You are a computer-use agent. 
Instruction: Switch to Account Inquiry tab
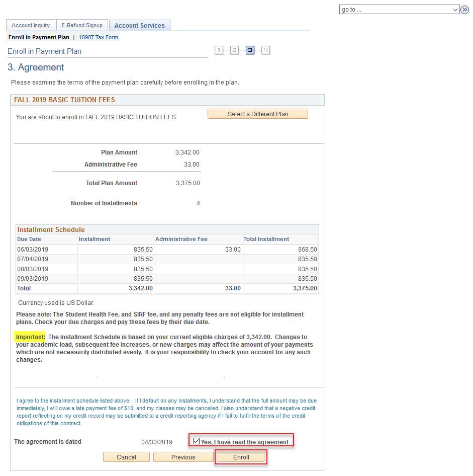point(31,25)
